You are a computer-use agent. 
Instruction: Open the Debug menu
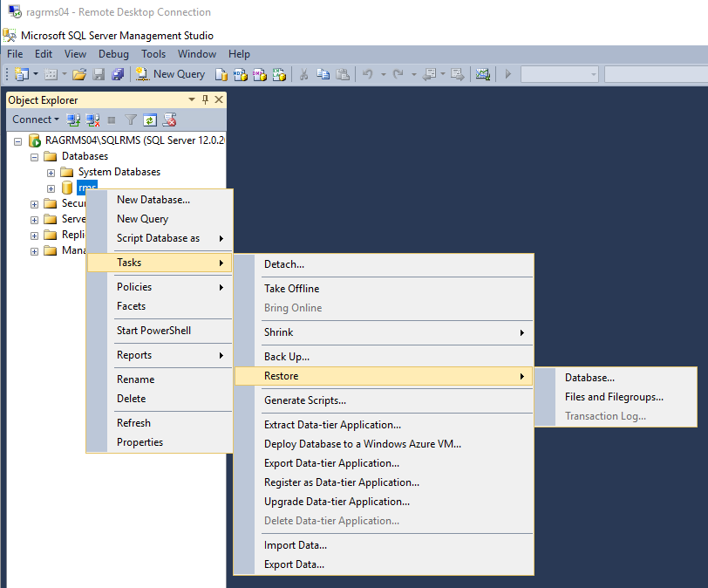[x=113, y=54]
